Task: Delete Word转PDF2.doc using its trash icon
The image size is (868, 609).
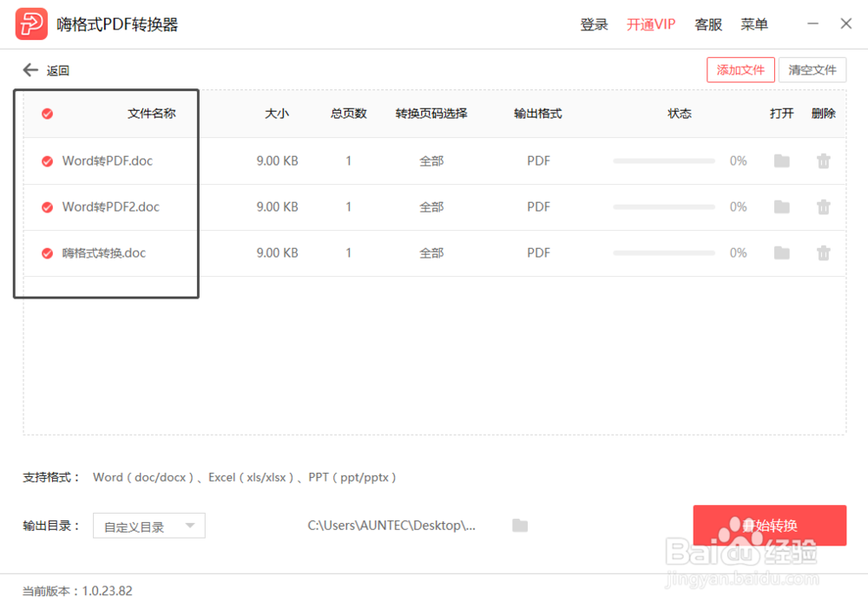Action: [823, 206]
